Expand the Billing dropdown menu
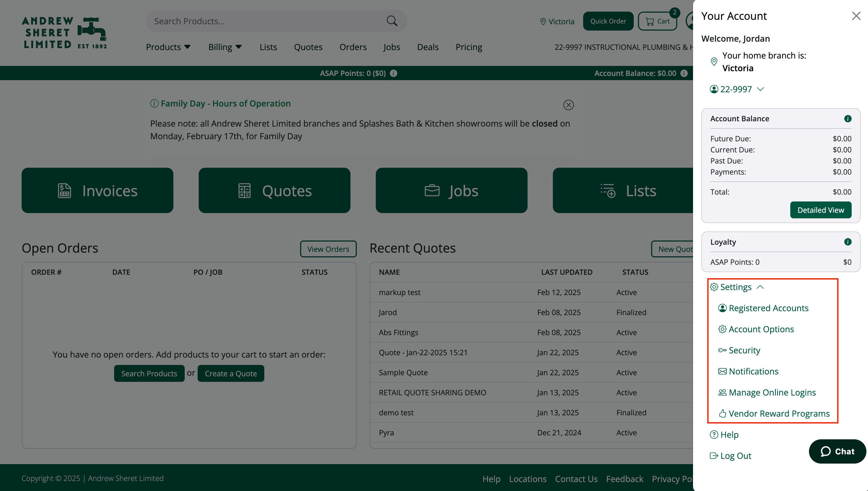The width and height of the screenshot is (868, 491). pyautogui.click(x=225, y=47)
